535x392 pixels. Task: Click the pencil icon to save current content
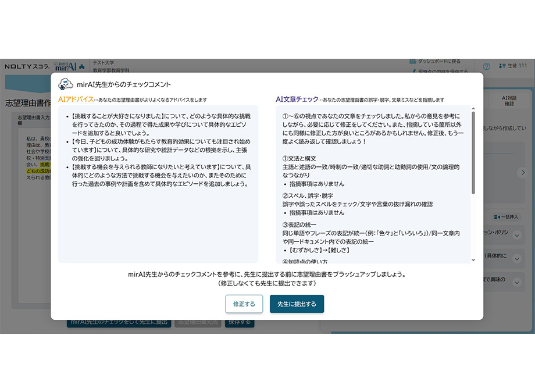(x=413, y=71)
